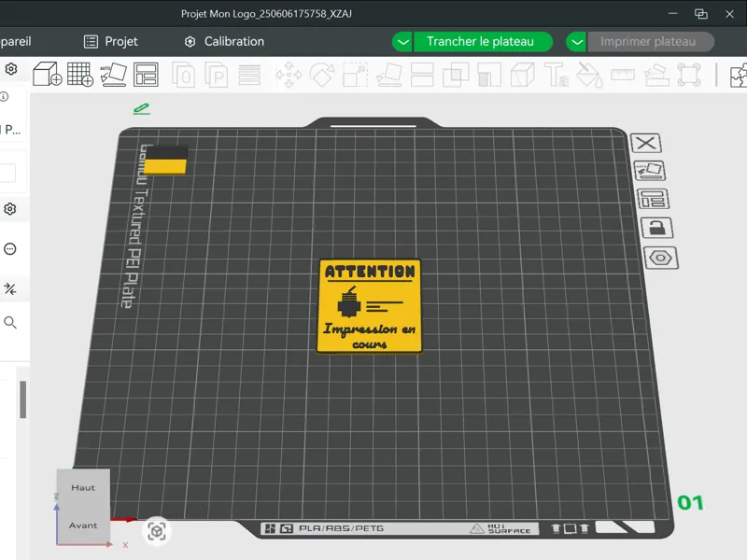Select the Rotate tool

322,75
